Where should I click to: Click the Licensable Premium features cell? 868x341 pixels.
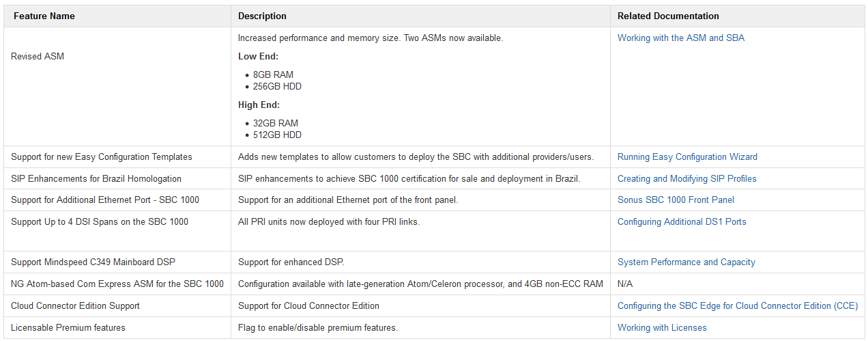[x=117, y=328]
